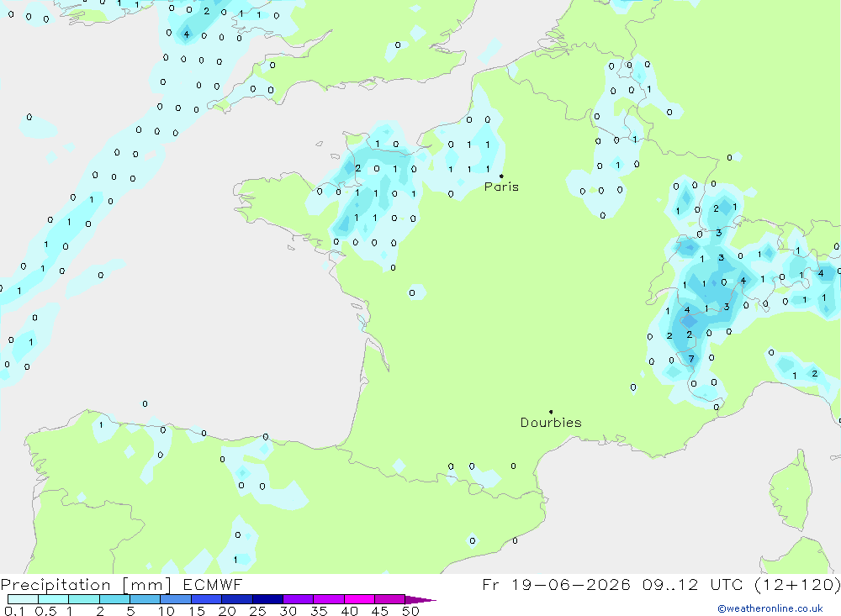Viewport: 841px width, 616px height.
Task: Click the legend arrow tip above 50 mm
Action: click(420, 600)
